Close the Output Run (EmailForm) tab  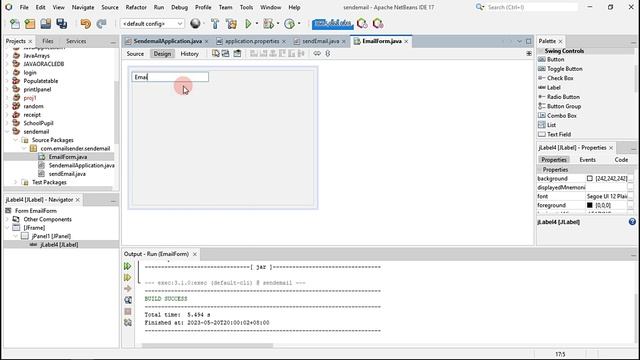coord(195,254)
